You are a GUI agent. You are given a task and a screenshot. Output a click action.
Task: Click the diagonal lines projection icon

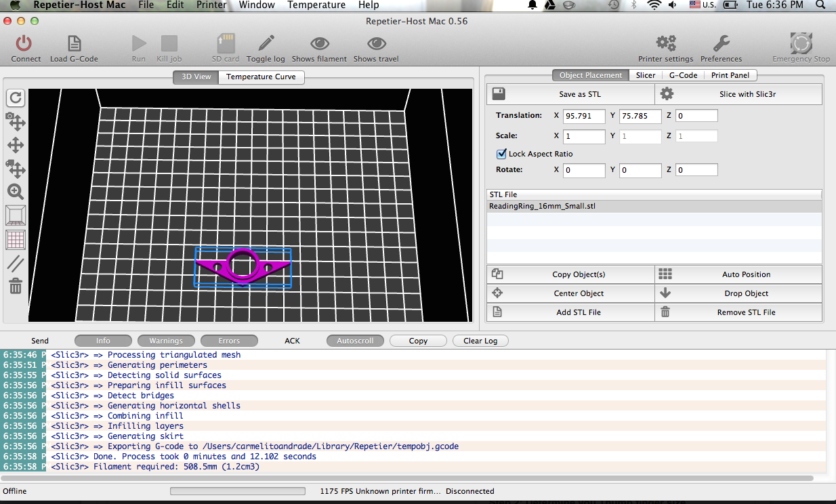pyautogui.click(x=16, y=264)
